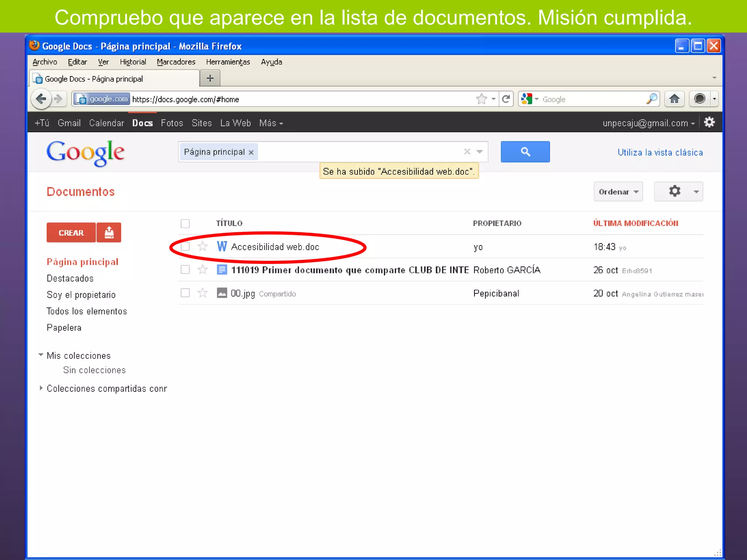Image resolution: width=747 pixels, height=560 pixels.
Task: Click Sin colecciones under Mis colecciones
Action: pyautogui.click(x=94, y=370)
